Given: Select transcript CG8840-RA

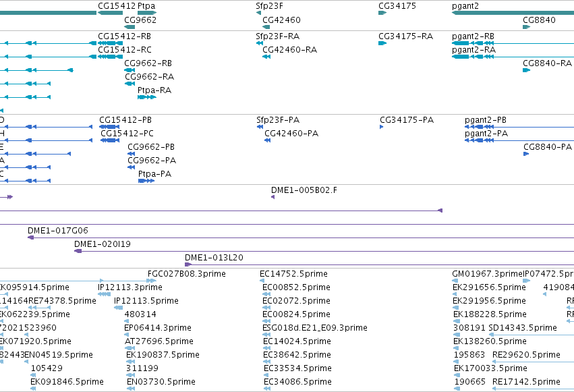Looking at the screenshot, I should 547,63.
